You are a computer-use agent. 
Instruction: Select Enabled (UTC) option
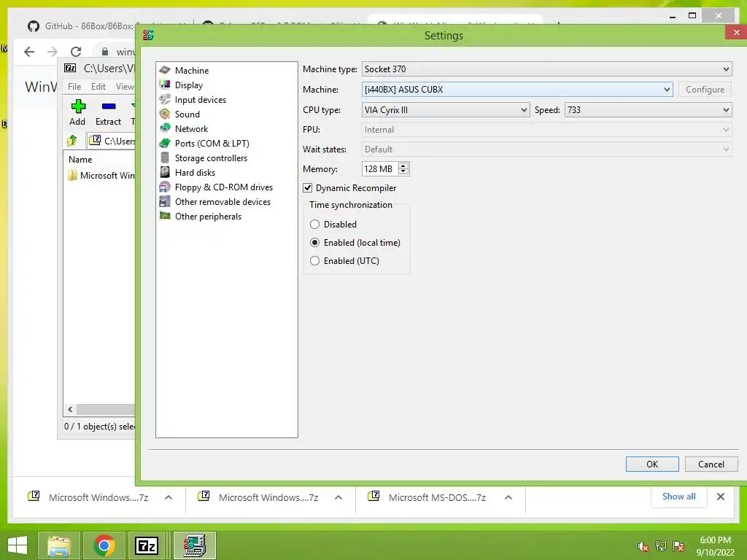[x=314, y=261]
